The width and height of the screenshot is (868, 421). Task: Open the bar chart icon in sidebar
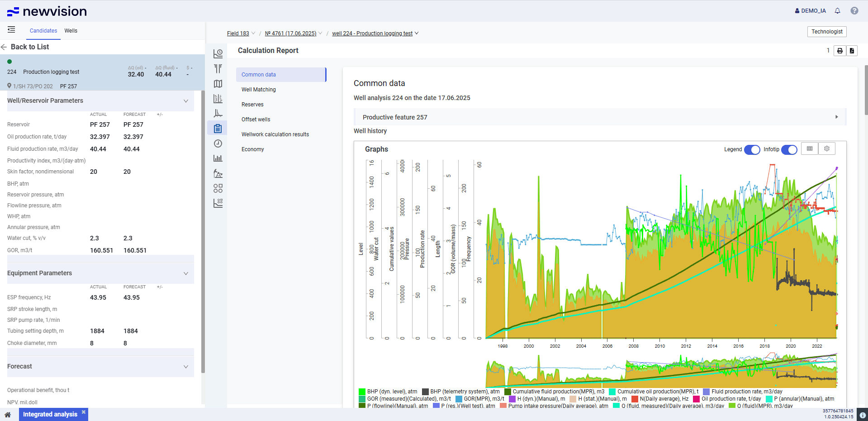pos(218,158)
